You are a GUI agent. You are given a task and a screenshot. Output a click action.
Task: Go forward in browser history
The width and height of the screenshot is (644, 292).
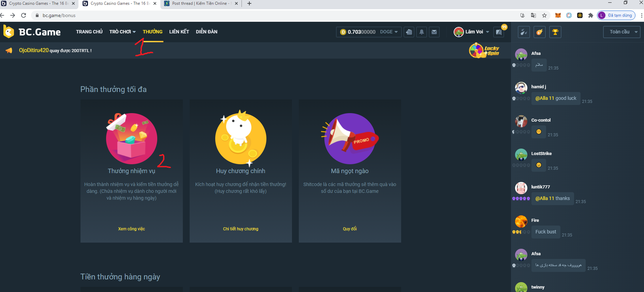[x=13, y=15]
